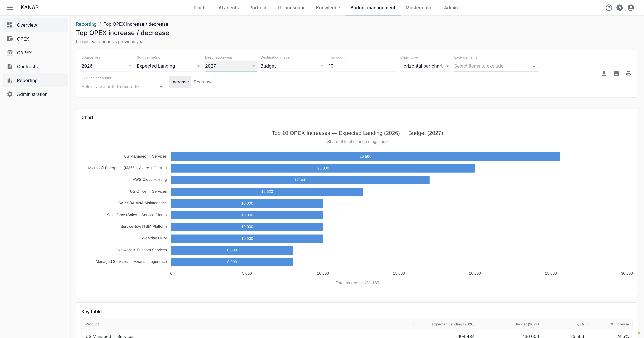Open the Source year dropdown
644x338 pixels.
[107, 66]
